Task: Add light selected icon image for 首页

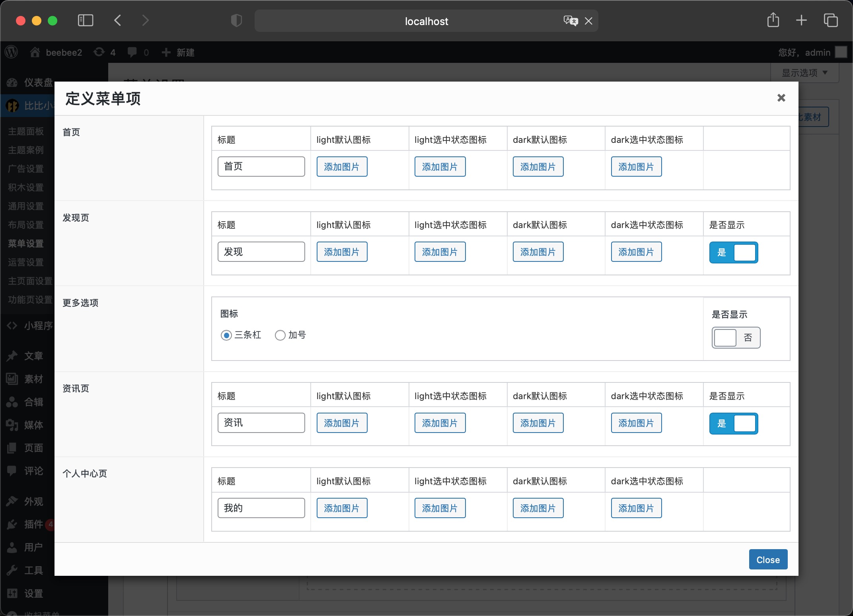Action: point(440,166)
